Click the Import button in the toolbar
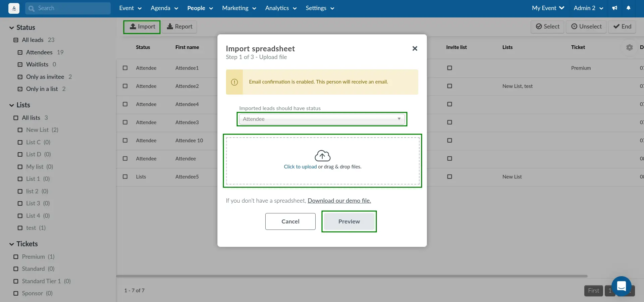The image size is (644, 302). coord(142,27)
